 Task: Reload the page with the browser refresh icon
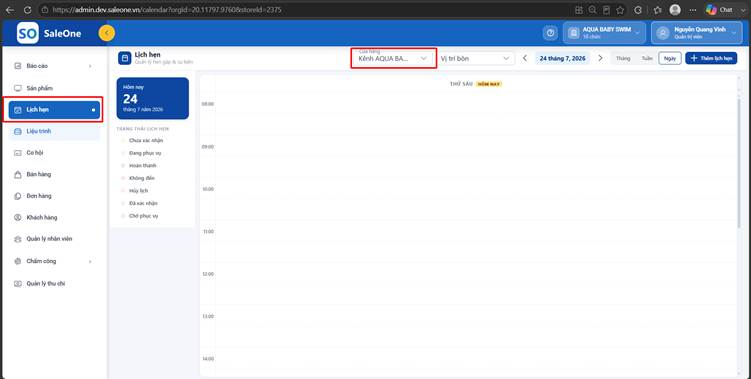(27, 10)
